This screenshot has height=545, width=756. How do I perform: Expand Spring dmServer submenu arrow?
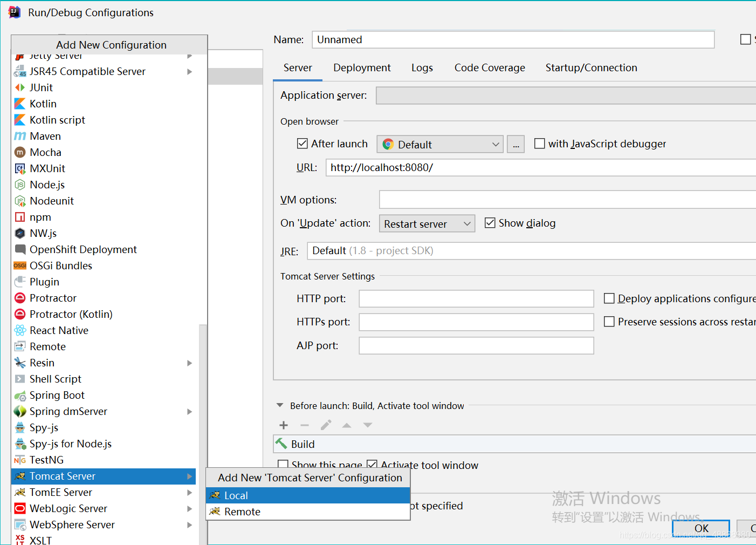coord(190,411)
